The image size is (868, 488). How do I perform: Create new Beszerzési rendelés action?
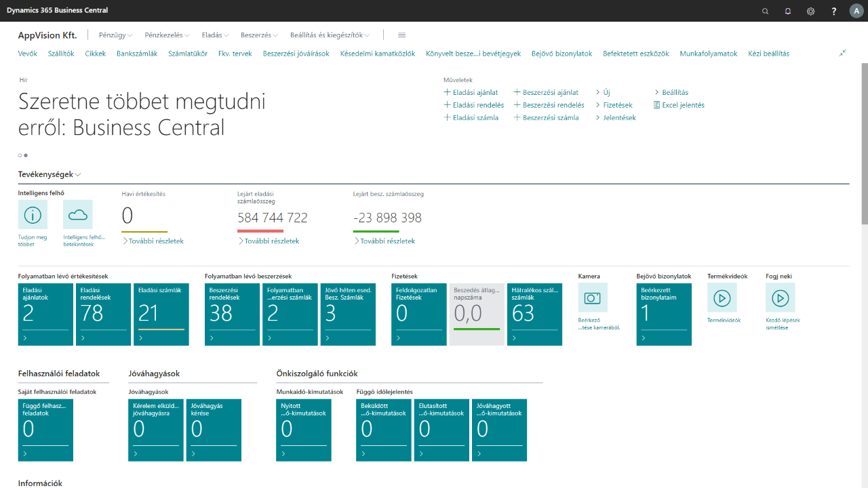549,105
